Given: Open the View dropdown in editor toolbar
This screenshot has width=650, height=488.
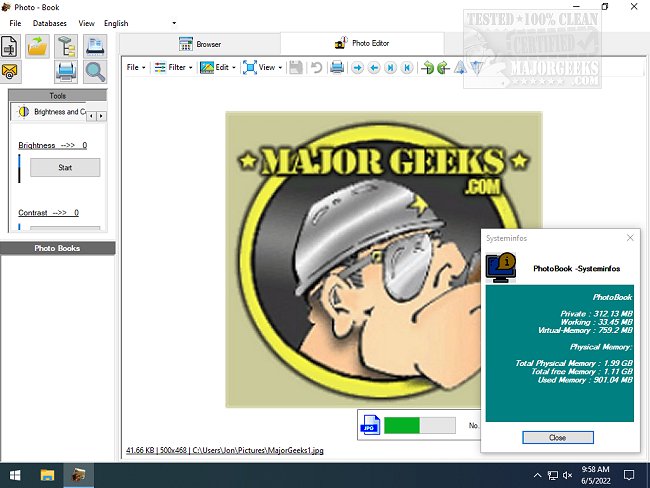Looking at the screenshot, I should [262, 67].
